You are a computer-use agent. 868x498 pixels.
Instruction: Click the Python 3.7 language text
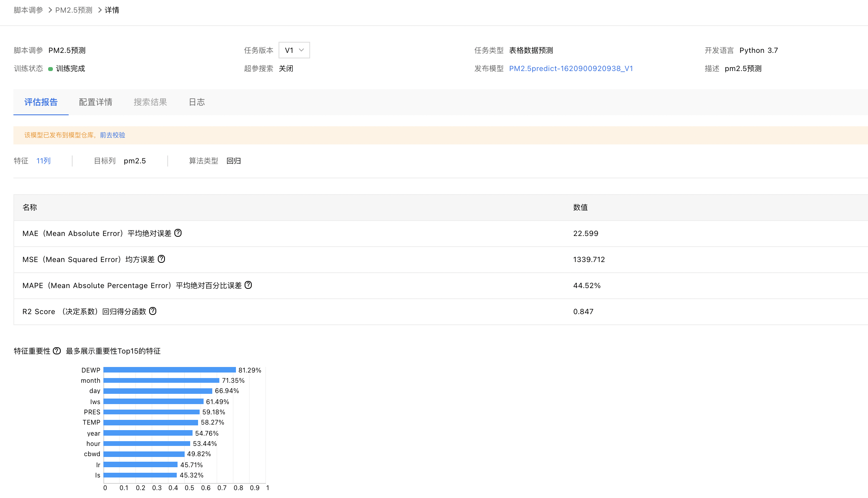[x=759, y=50]
